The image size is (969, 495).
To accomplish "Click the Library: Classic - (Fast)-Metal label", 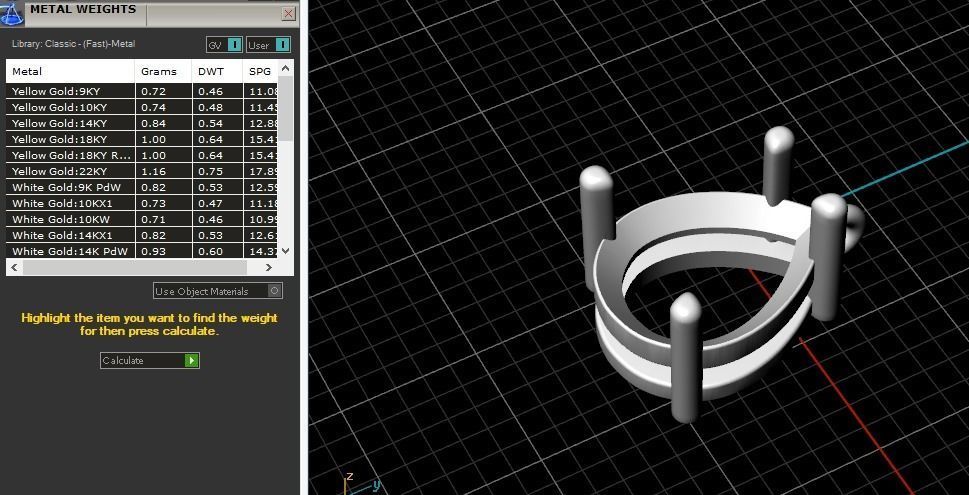I will (74, 44).
